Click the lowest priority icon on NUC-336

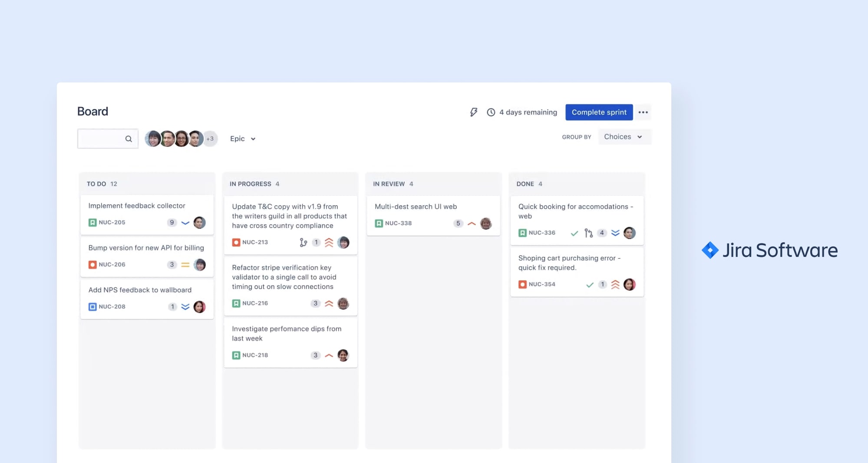pyautogui.click(x=615, y=233)
